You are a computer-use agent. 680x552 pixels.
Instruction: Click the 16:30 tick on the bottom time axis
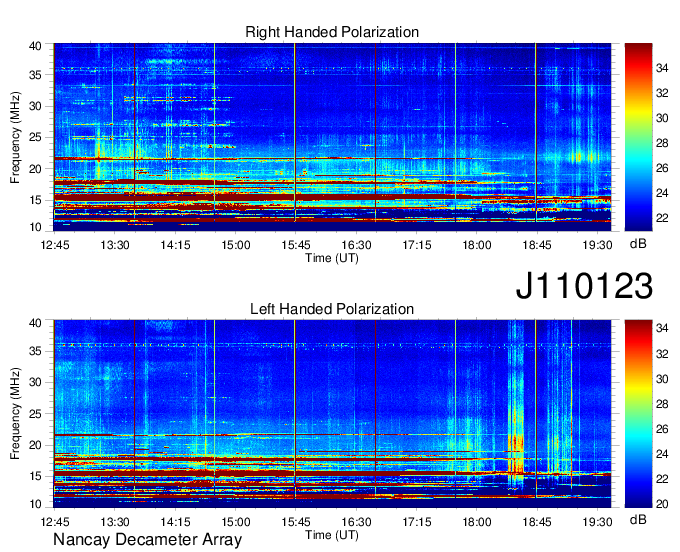tap(356, 522)
